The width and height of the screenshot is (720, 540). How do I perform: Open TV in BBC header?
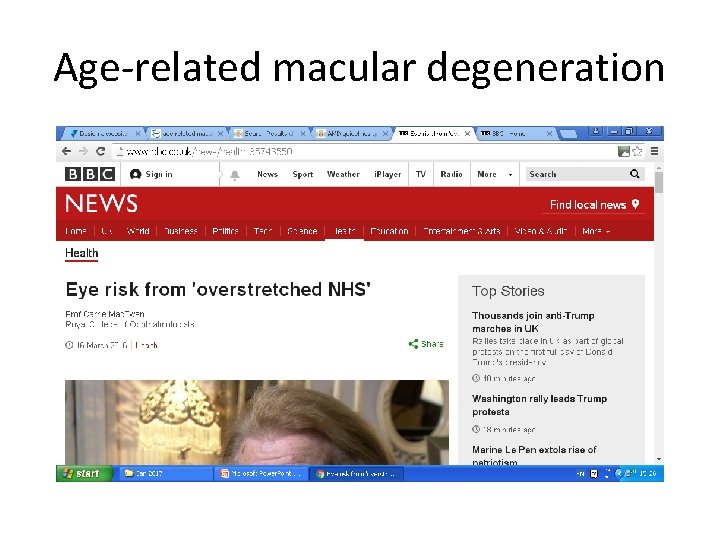[421, 174]
